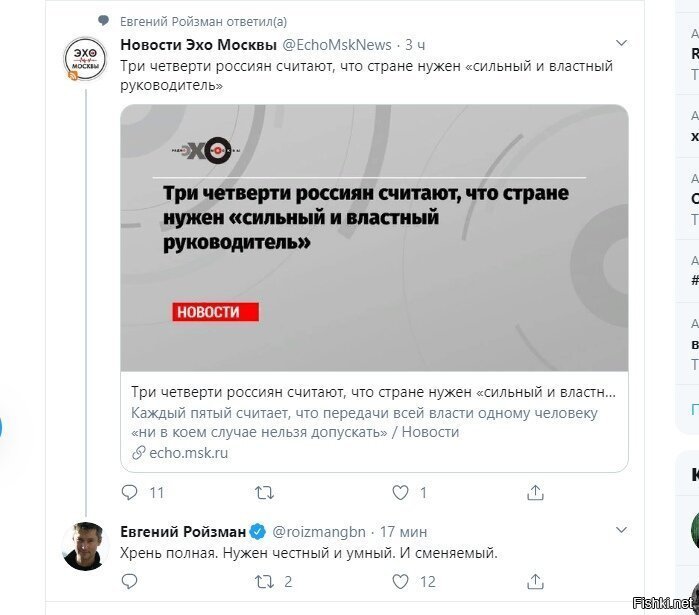Click the Евгений Ройзман display name

coord(183,532)
